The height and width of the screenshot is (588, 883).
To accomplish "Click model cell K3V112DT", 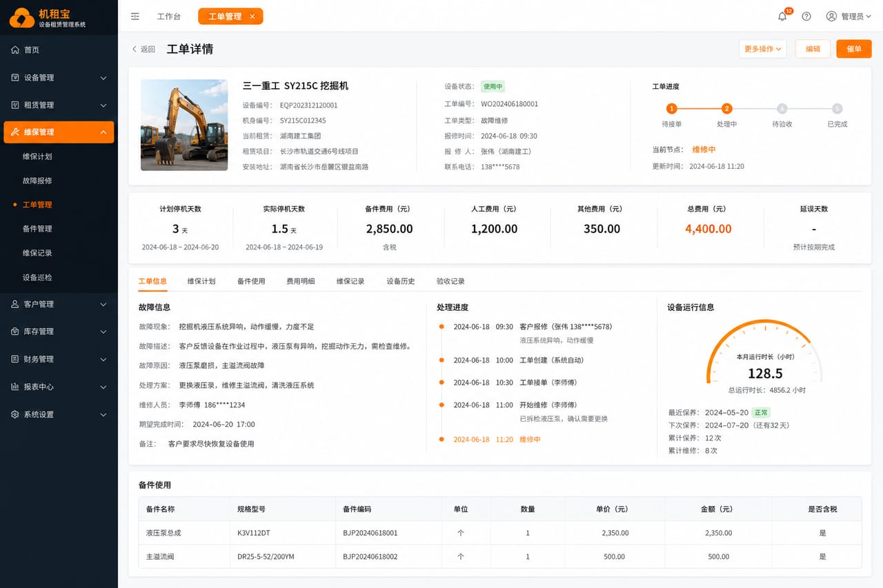I will pos(254,533).
